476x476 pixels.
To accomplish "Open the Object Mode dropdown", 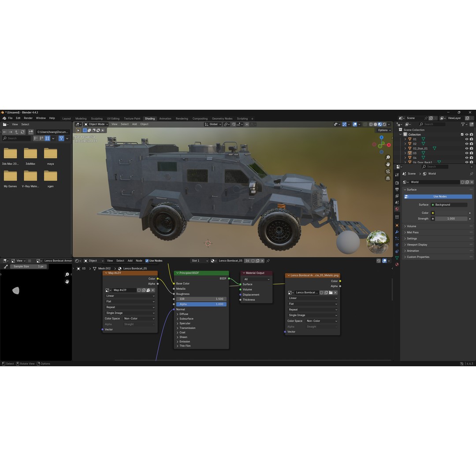I will click(x=96, y=124).
